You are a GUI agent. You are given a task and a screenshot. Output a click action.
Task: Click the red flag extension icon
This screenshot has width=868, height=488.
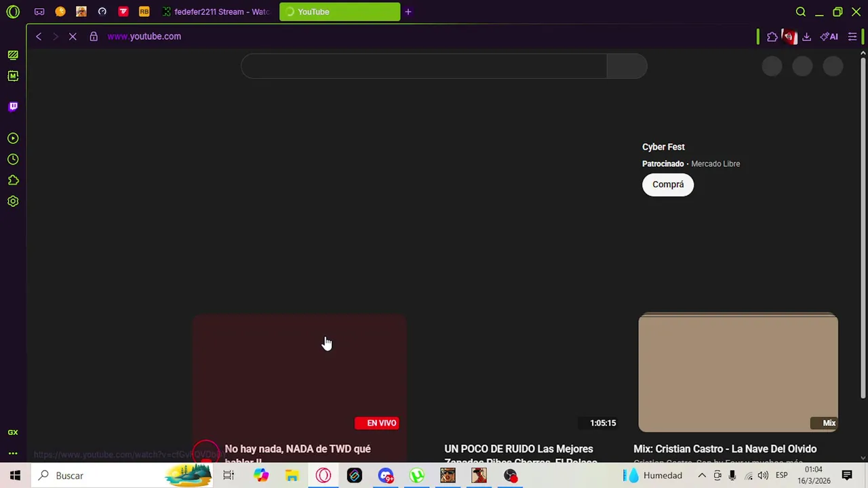[789, 37]
